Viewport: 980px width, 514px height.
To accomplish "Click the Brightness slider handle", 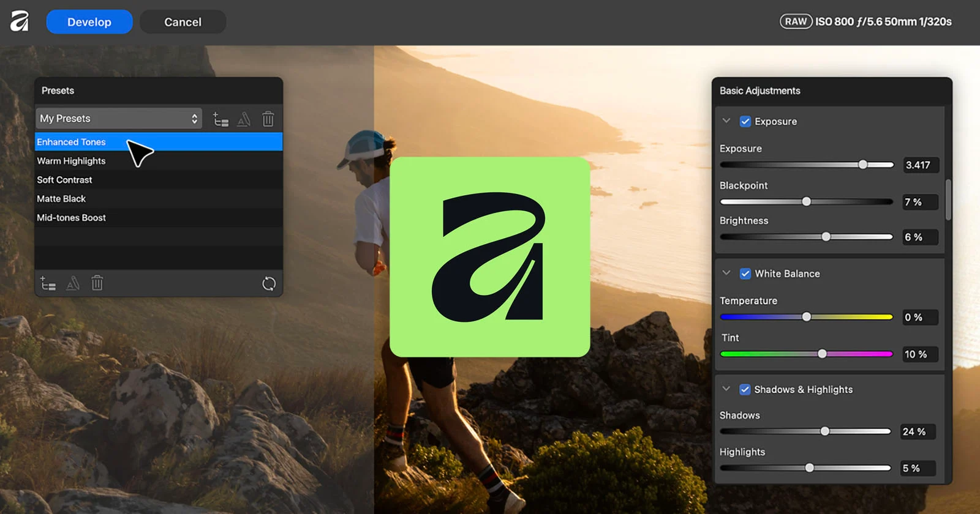I will click(x=826, y=237).
